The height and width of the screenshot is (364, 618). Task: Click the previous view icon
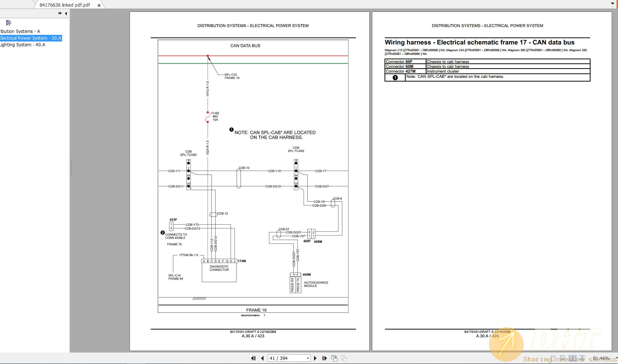pos(334,358)
